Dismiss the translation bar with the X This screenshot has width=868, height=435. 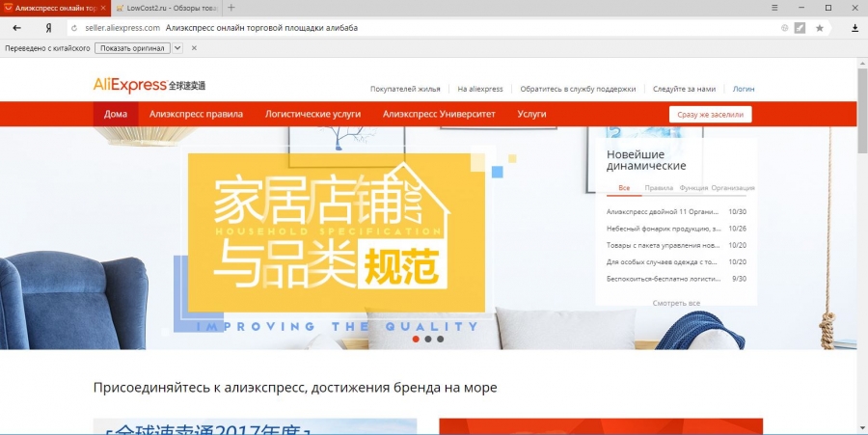[x=194, y=48]
